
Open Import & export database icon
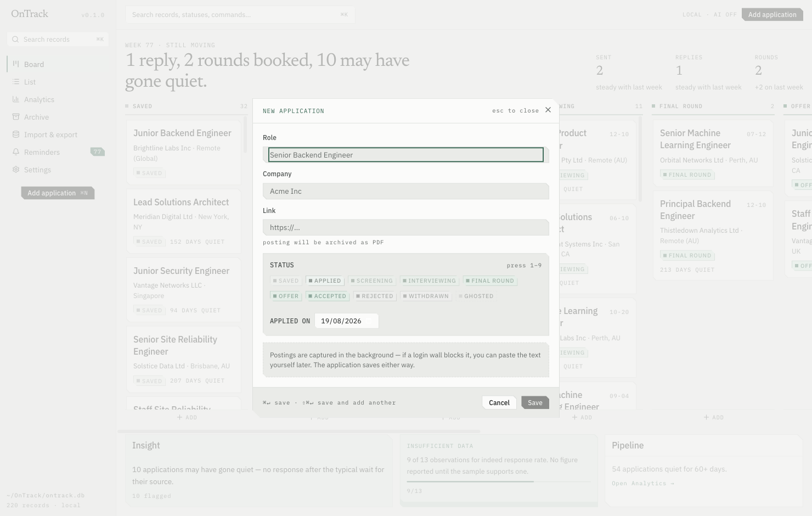(x=16, y=134)
